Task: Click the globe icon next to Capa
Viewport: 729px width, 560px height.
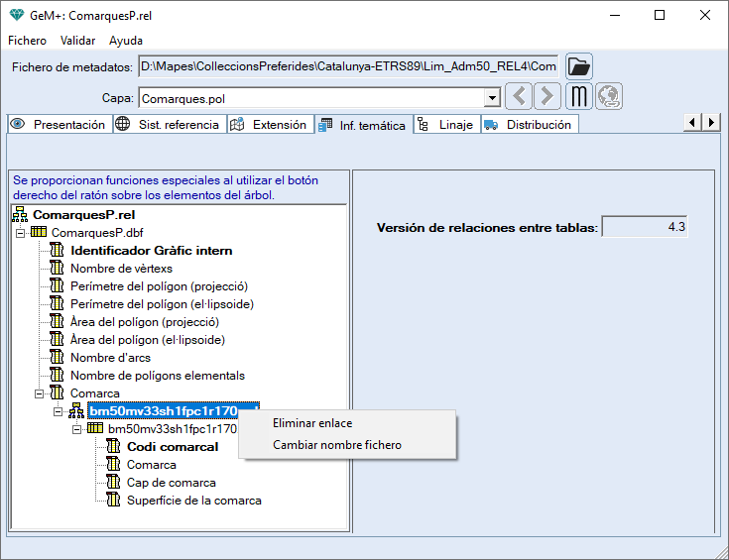Action: coord(608,97)
